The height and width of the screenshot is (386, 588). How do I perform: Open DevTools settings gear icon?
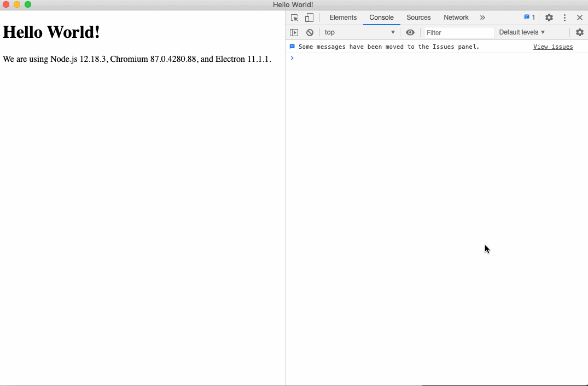click(x=549, y=18)
